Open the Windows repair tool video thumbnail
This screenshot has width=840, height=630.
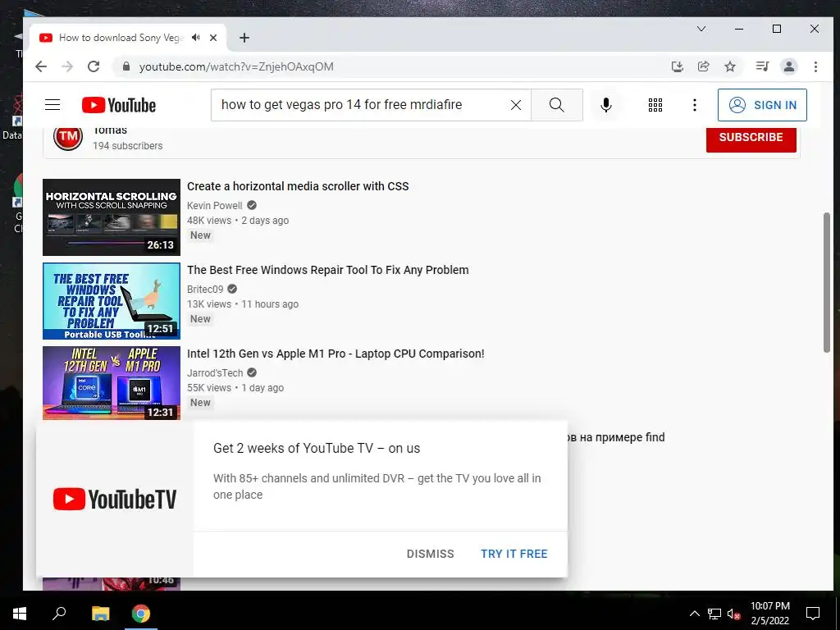click(112, 301)
